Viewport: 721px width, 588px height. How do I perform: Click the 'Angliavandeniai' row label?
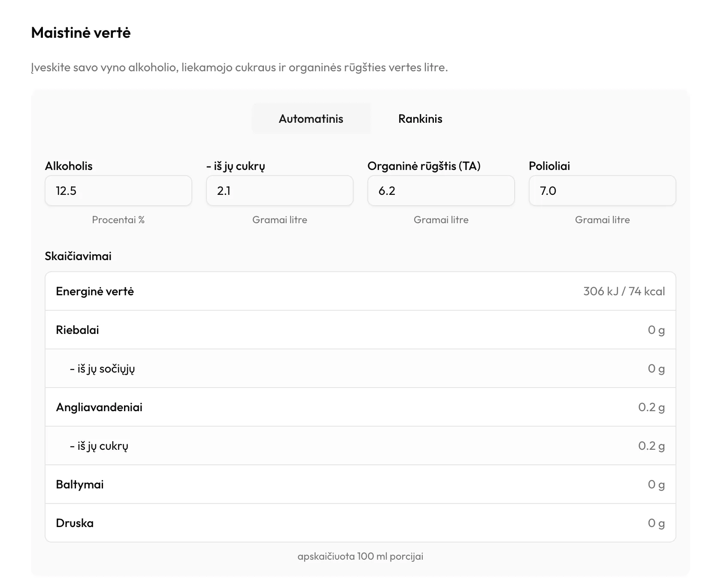(x=99, y=407)
